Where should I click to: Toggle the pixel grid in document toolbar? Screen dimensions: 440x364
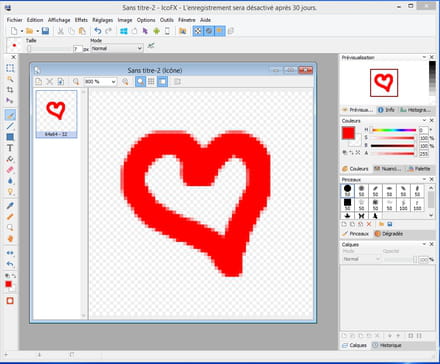pyautogui.click(x=151, y=81)
